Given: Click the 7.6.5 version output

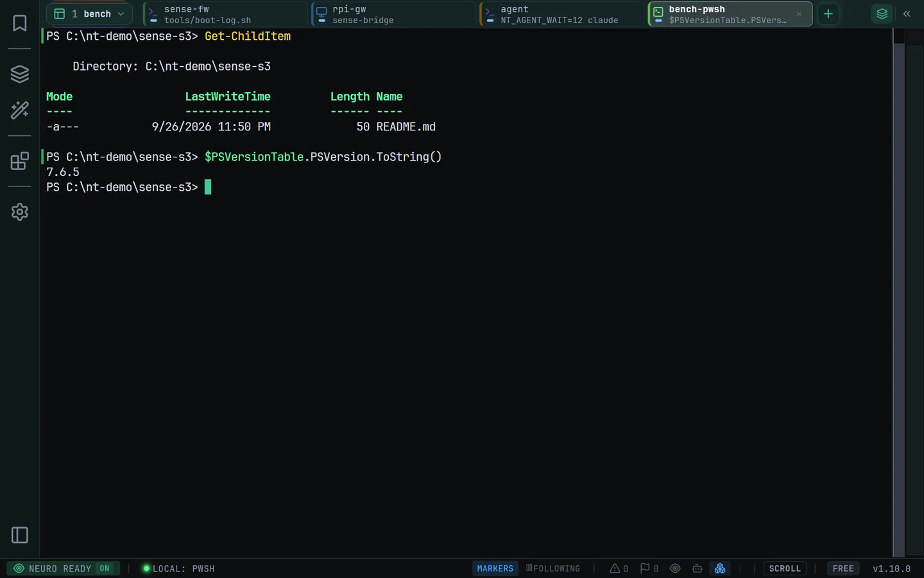Looking at the screenshot, I should click(x=63, y=172).
